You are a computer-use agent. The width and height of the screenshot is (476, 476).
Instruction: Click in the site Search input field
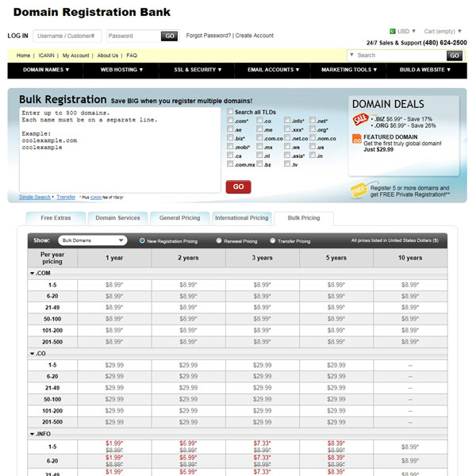[401, 56]
